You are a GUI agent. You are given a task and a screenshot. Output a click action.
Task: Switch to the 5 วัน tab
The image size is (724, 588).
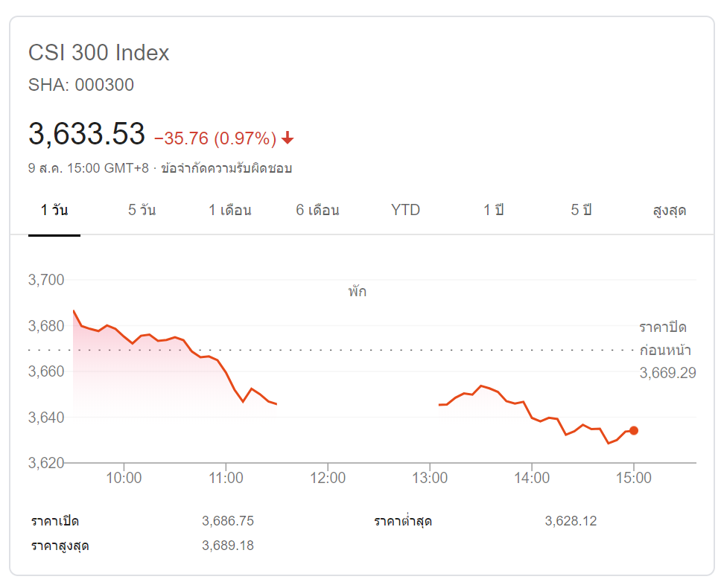point(142,210)
